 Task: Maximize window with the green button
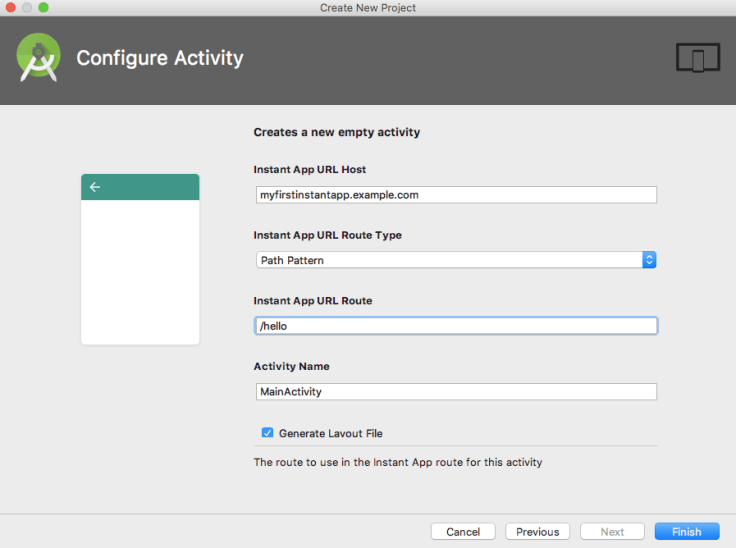click(x=43, y=7)
